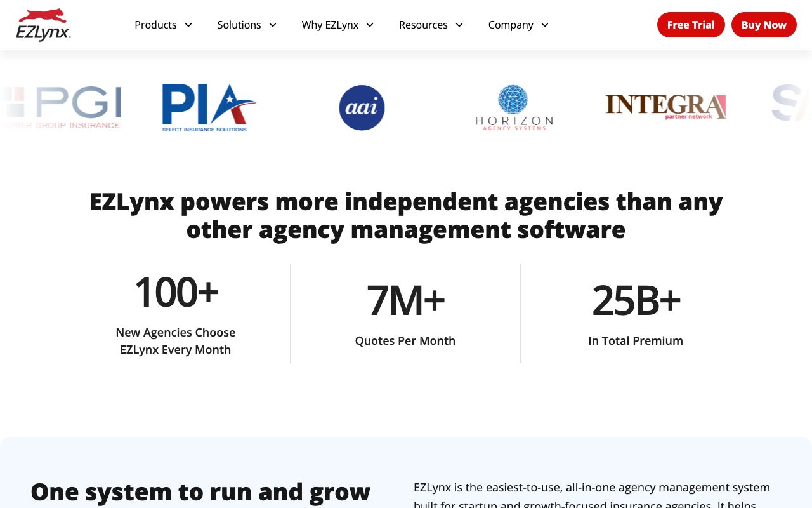
Task: Click the paragraph starting 'EZLynx is the easiest-to-use'
Action: coord(592,495)
